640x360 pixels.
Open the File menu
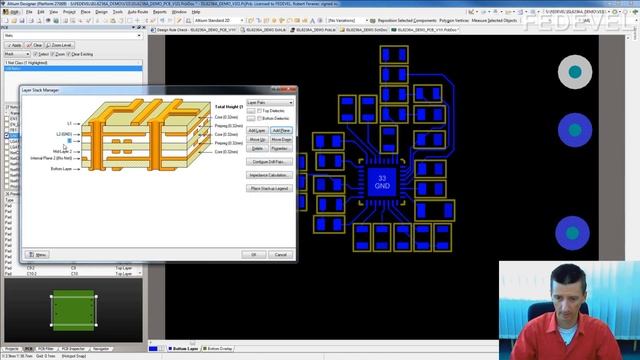tap(29, 12)
